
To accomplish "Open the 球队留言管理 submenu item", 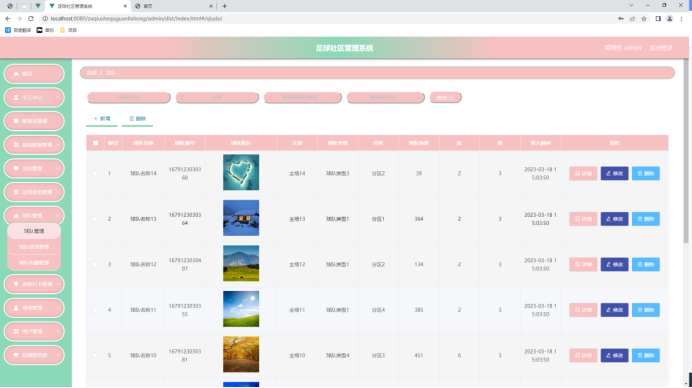I will click(34, 247).
